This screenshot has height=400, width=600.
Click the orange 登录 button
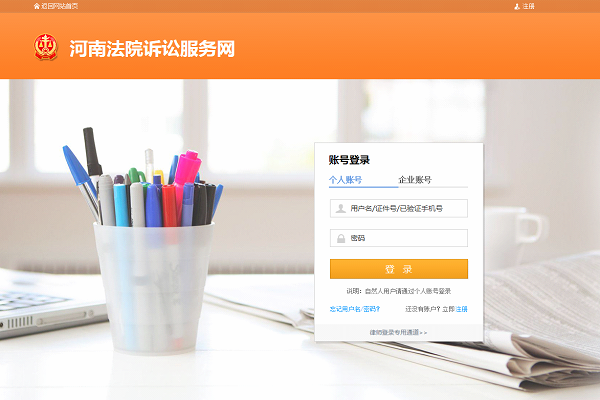point(399,269)
